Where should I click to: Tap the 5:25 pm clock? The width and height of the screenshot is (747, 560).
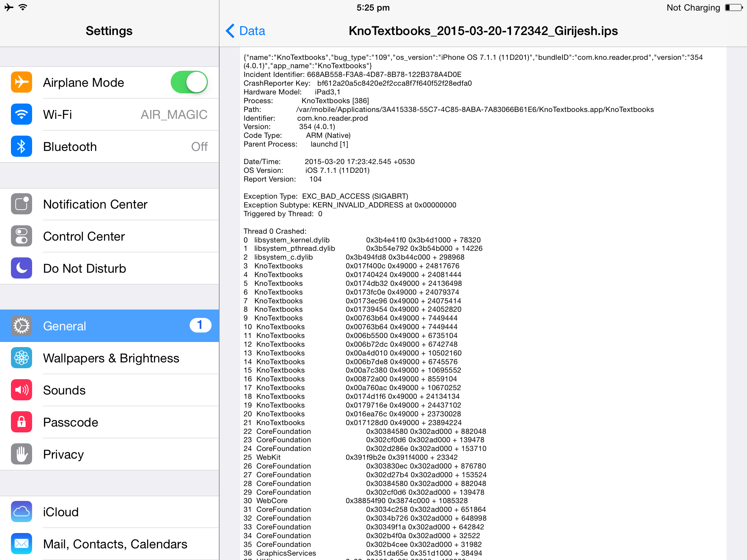click(373, 8)
